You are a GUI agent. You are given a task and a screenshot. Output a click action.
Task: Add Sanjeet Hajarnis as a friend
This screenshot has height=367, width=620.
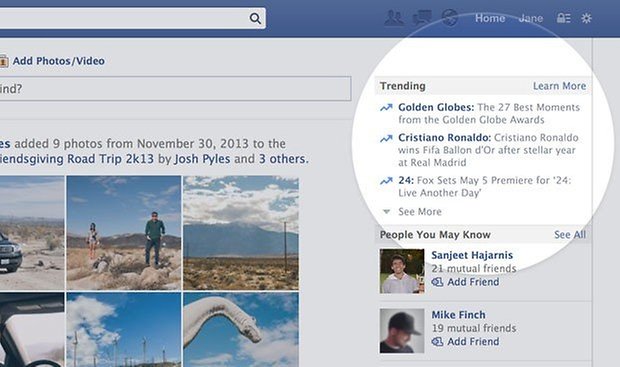pyautogui.click(x=465, y=282)
